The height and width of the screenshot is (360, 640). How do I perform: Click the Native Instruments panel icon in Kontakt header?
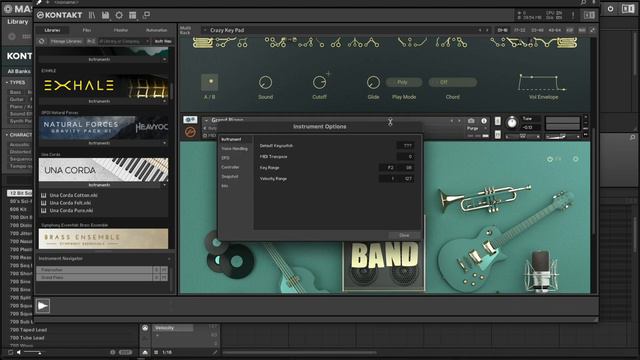point(589,15)
